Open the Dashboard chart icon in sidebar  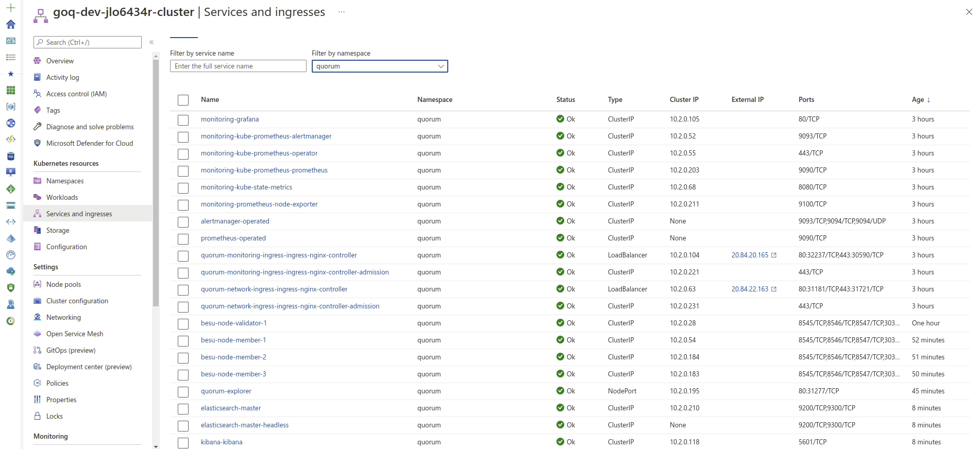pos(11,41)
